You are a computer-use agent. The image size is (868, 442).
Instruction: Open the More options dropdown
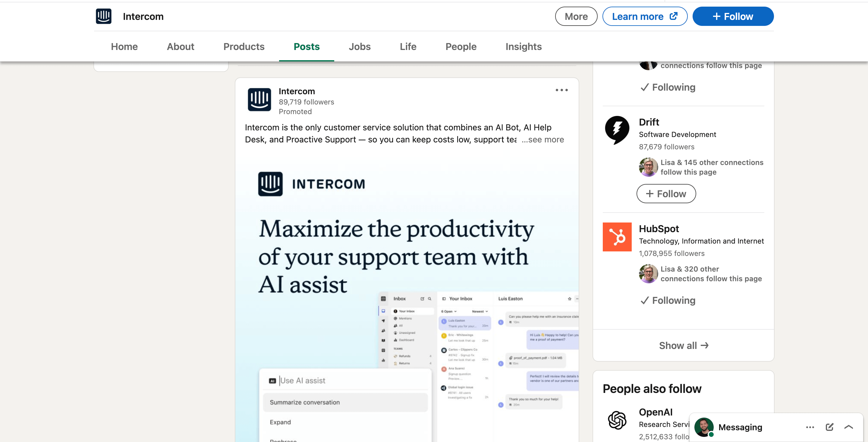(x=576, y=16)
